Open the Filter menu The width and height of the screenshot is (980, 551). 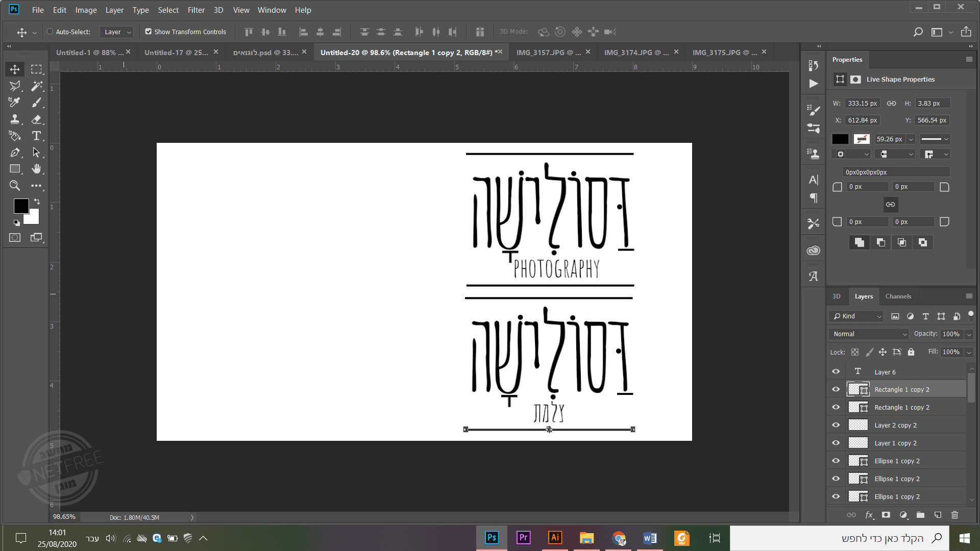(x=196, y=10)
